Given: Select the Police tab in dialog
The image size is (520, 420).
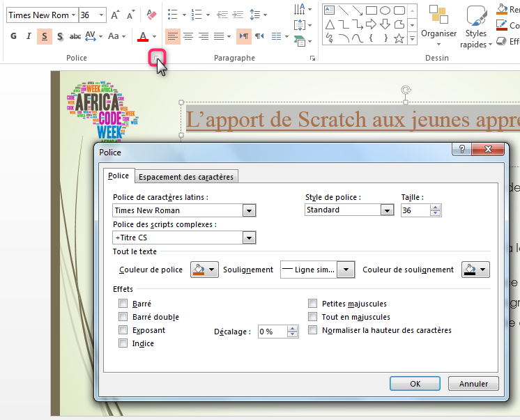Looking at the screenshot, I should click(x=118, y=176).
